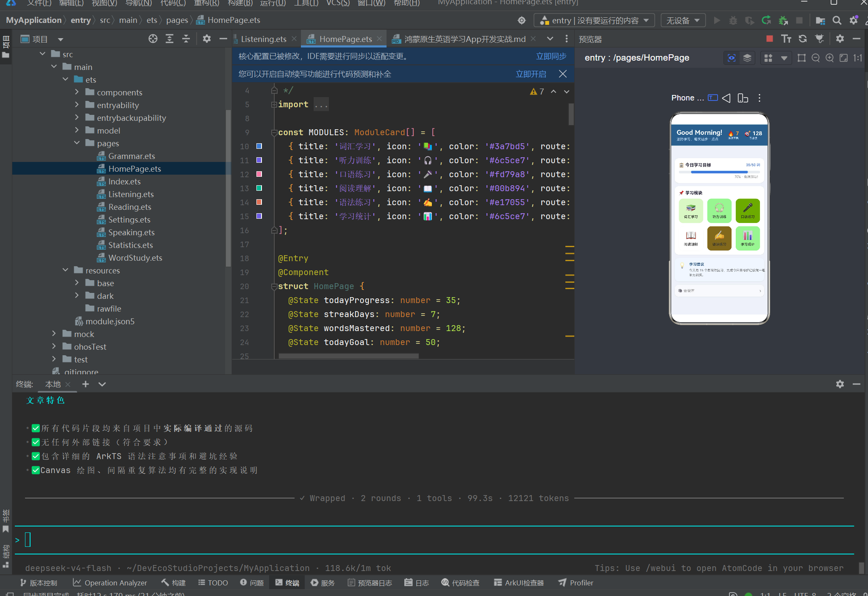Image resolution: width=868 pixels, height=596 pixels.
Task: Open previewer panel settings gear
Action: tap(840, 39)
